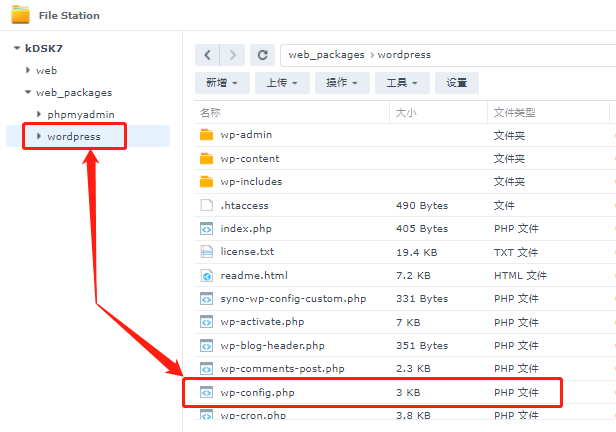Screen dimensions: 616x432
Task: Go forward with the right arrow button
Action: (233, 55)
